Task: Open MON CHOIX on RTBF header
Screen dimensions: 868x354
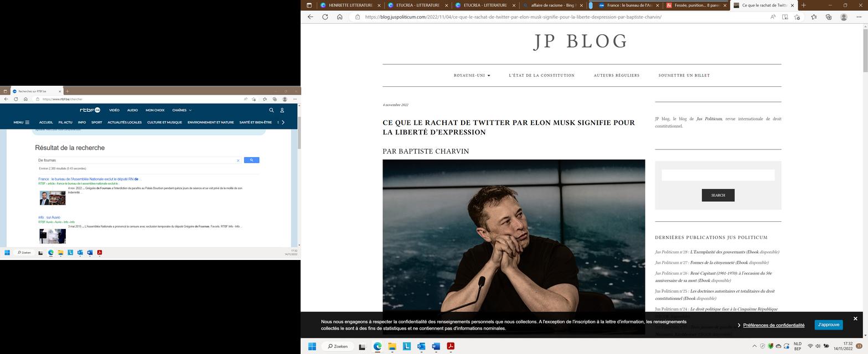Action: (x=155, y=110)
